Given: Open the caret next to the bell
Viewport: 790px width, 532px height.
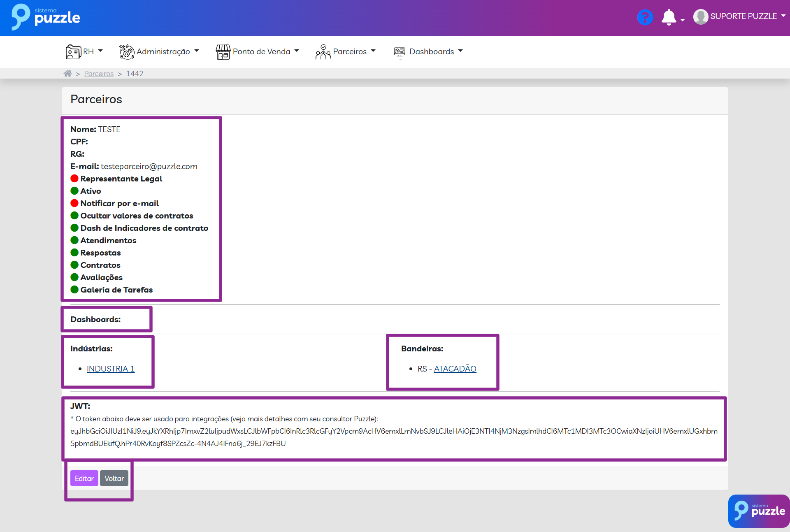Looking at the screenshot, I should [683, 20].
